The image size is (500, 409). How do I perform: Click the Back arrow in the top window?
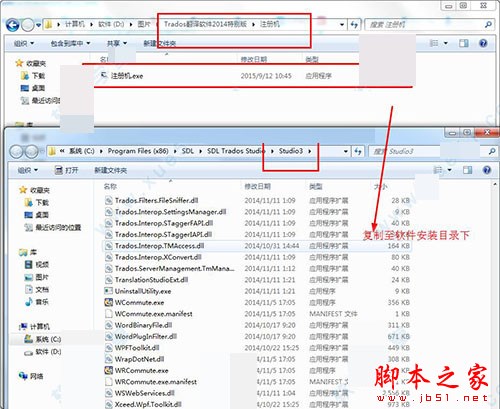click(x=13, y=25)
